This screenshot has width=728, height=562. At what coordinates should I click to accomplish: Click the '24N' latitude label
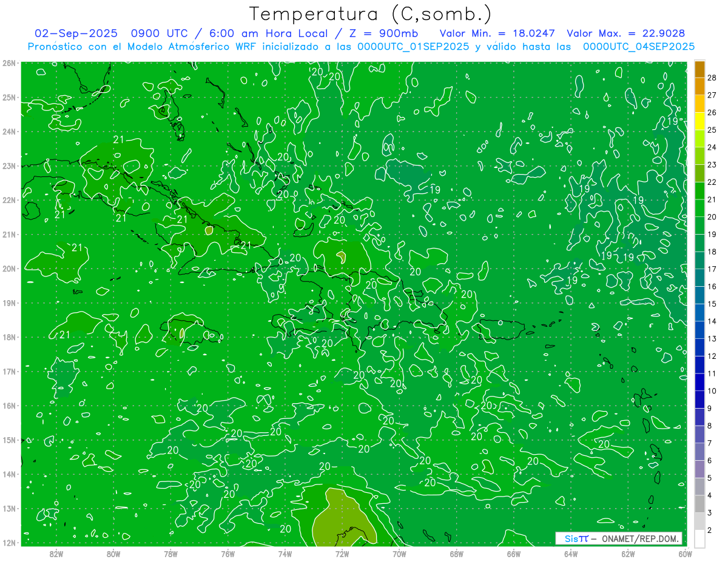point(8,132)
